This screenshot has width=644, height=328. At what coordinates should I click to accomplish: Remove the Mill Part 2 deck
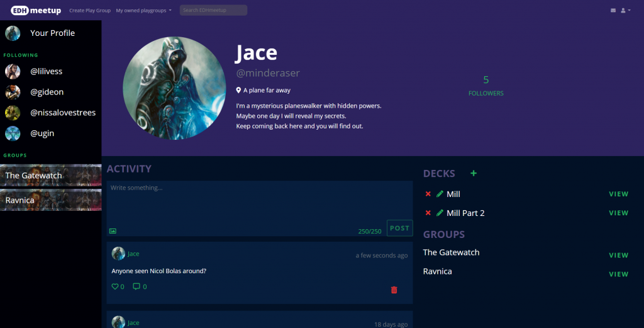[x=428, y=213]
